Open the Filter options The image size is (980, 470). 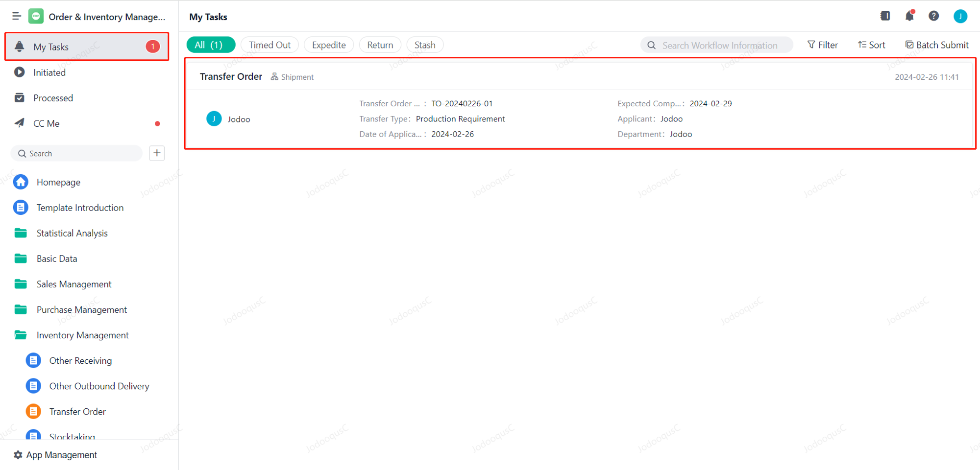coord(823,45)
